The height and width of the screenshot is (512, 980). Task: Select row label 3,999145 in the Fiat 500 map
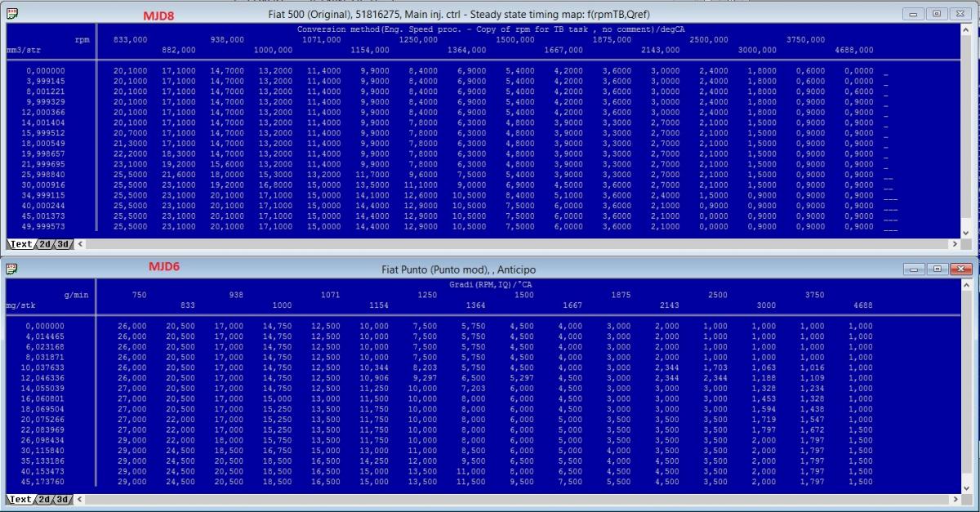tap(46, 81)
